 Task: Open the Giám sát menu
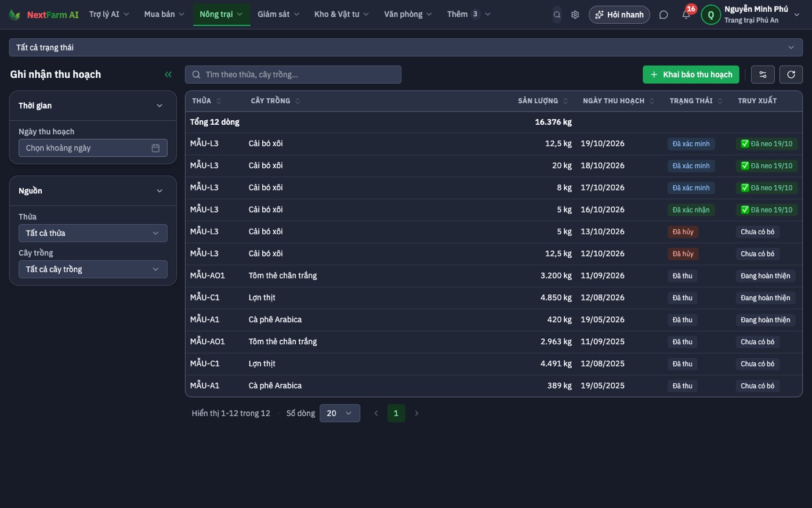pos(278,15)
